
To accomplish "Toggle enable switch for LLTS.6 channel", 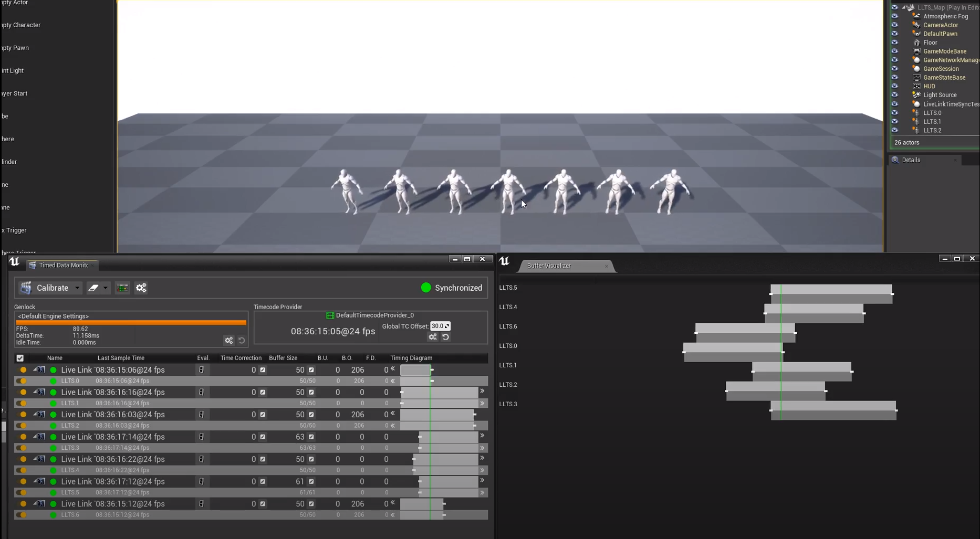I will [x=22, y=515].
